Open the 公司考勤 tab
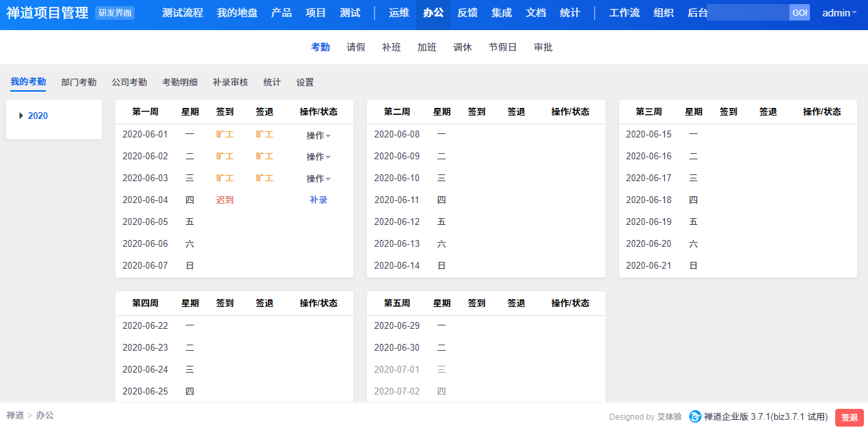The height and width of the screenshot is (428, 868). (x=129, y=82)
